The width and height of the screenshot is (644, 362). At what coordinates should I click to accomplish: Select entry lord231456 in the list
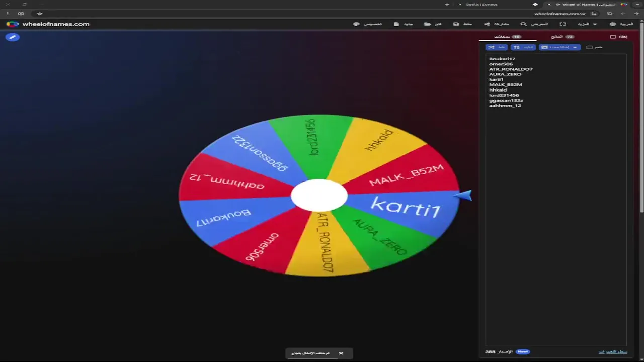pyautogui.click(x=504, y=95)
